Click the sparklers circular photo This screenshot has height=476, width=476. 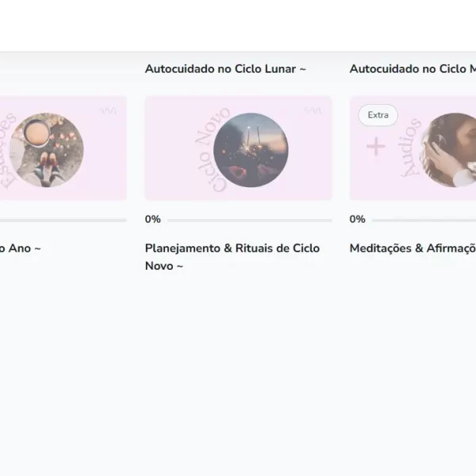251,150
